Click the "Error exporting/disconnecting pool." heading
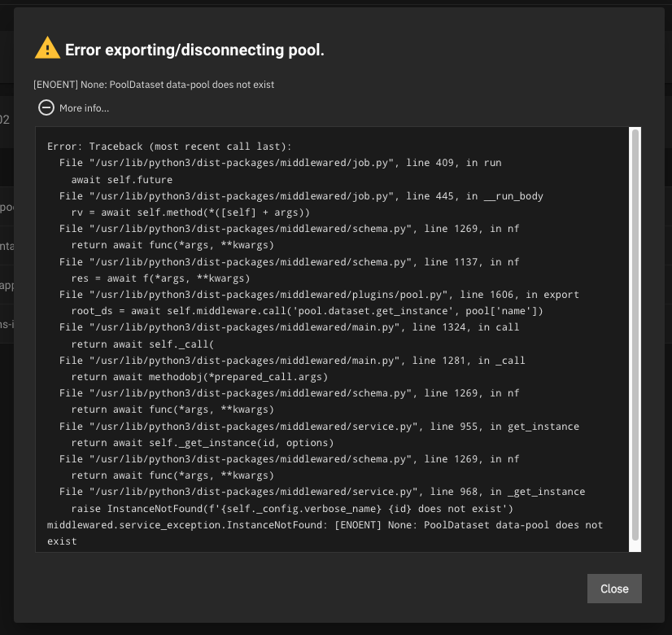 [194, 50]
